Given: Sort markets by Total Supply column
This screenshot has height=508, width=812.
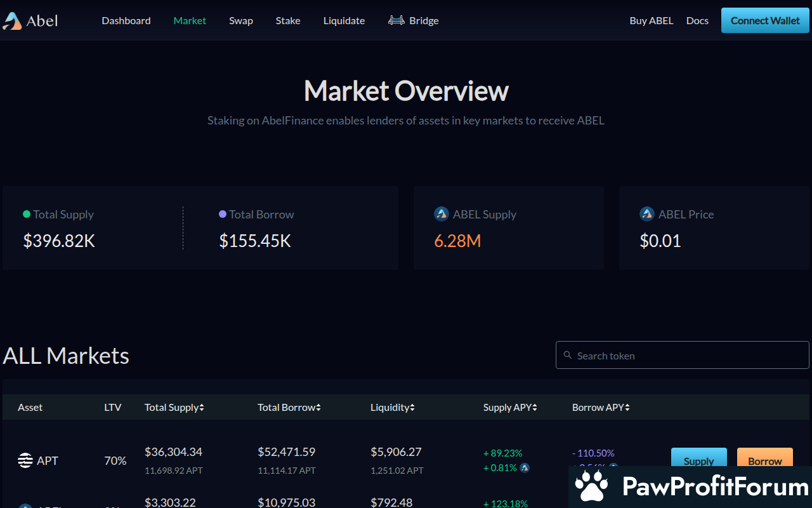Looking at the screenshot, I should 174,408.
